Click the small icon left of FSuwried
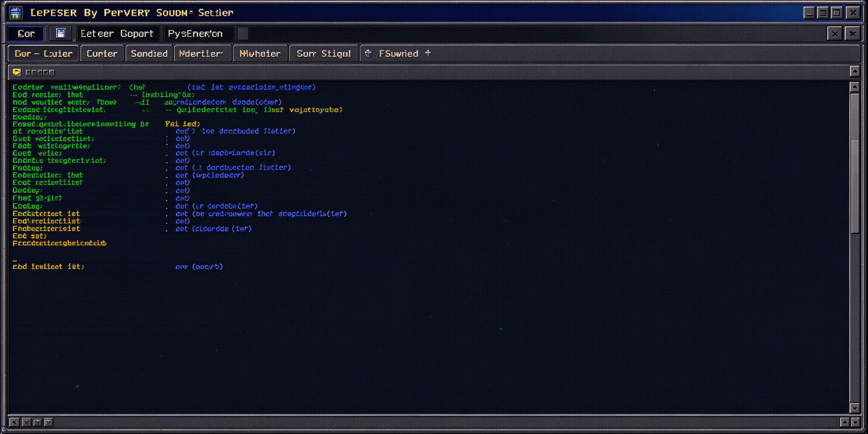This screenshot has width=868, height=434. [368, 53]
